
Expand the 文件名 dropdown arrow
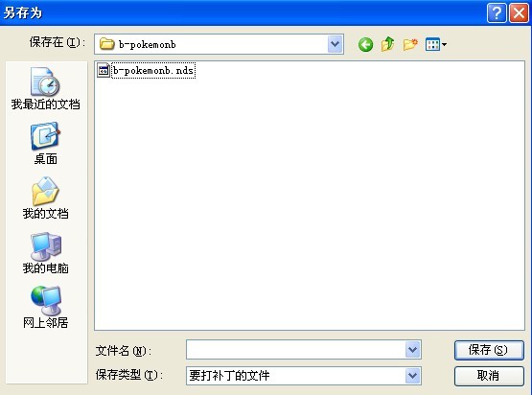click(x=412, y=350)
